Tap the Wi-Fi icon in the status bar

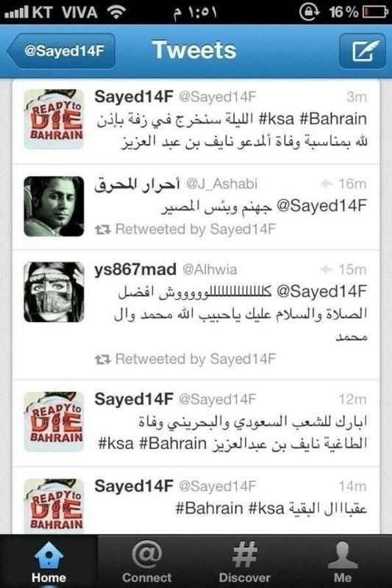pos(116,12)
